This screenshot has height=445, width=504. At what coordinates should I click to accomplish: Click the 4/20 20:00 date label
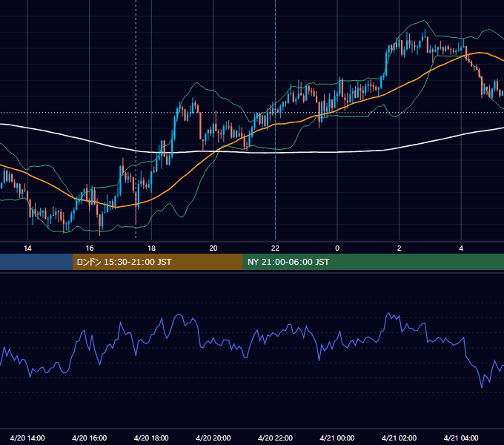(213, 438)
